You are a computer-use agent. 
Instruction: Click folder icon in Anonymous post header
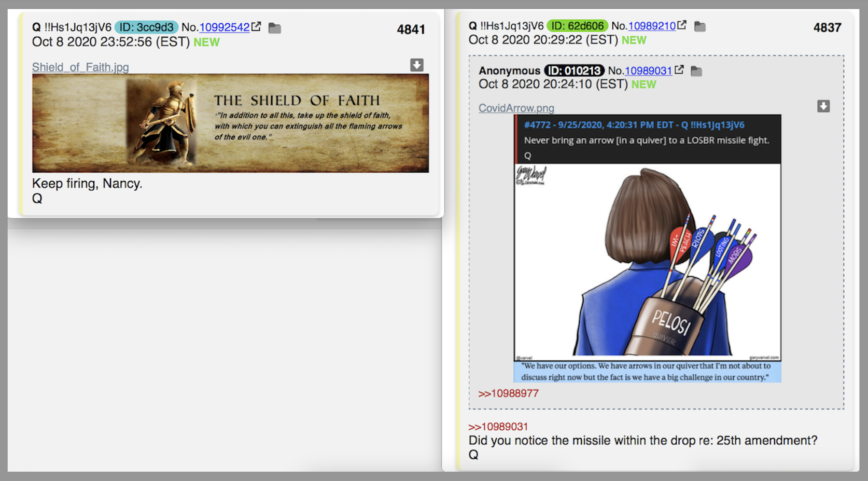click(696, 71)
